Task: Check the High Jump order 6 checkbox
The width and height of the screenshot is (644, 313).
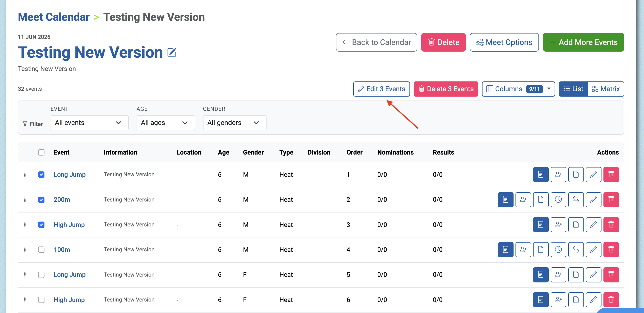Action: coord(41,300)
